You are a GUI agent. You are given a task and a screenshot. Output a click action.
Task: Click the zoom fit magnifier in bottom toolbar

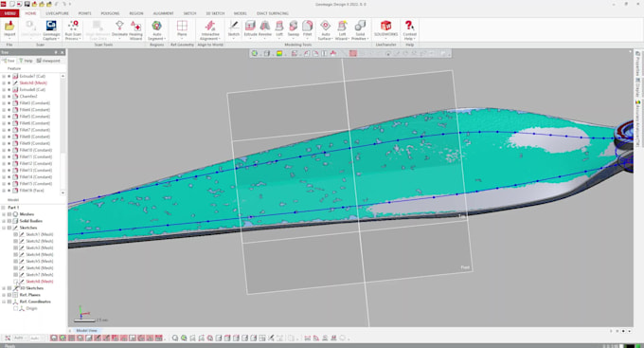(175, 339)
